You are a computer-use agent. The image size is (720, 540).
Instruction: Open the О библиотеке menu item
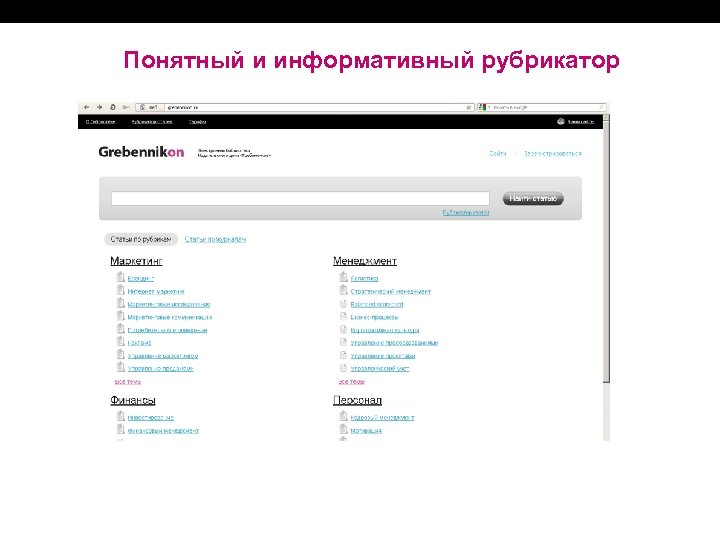coord(100,122)
